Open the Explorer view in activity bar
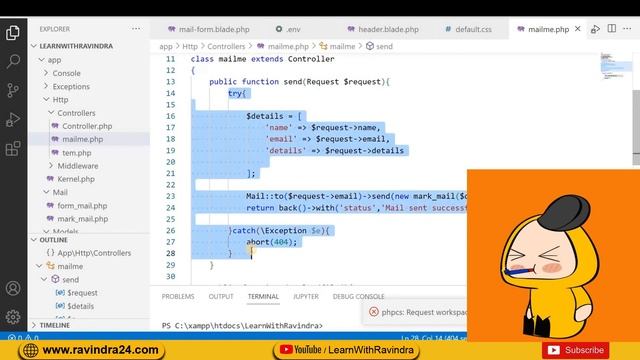Screen dimensions: 640x360 pos(13,33)
